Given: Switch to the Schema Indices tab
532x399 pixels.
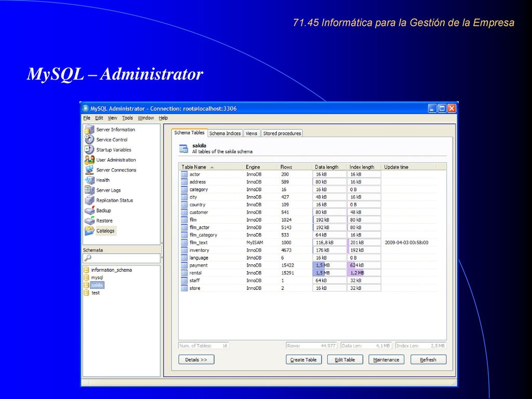Looking at the screenshot, I should coord(225,134).
